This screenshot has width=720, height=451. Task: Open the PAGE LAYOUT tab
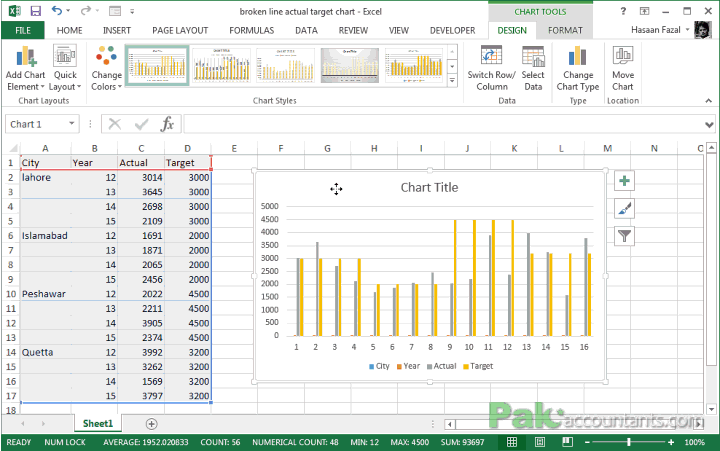(x=180, y=30)
